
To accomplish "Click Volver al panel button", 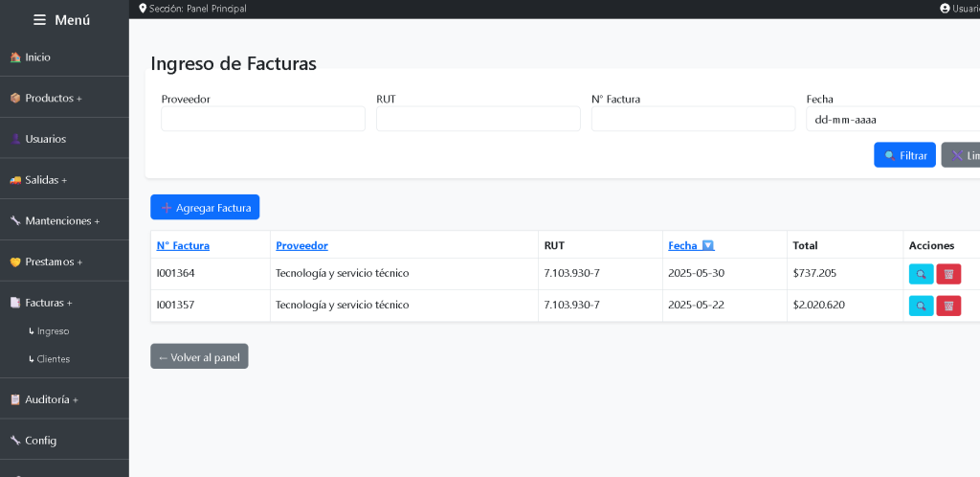I will 199,356.
